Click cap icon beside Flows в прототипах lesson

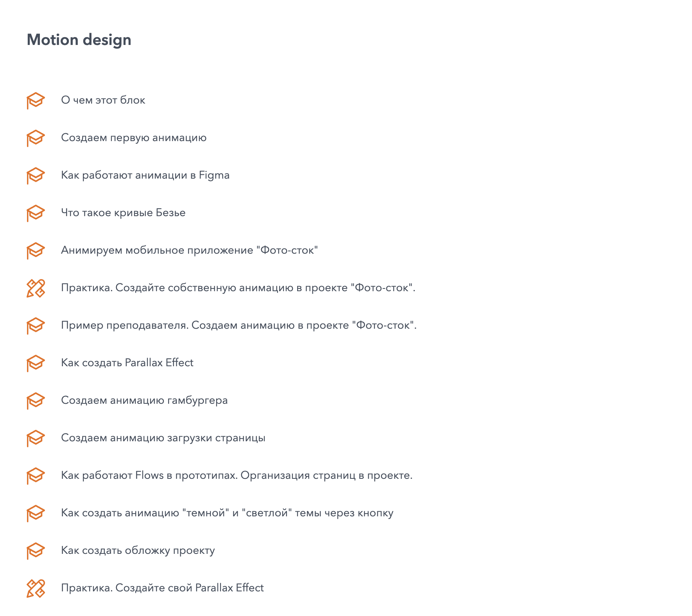click(x=36, y=476)
